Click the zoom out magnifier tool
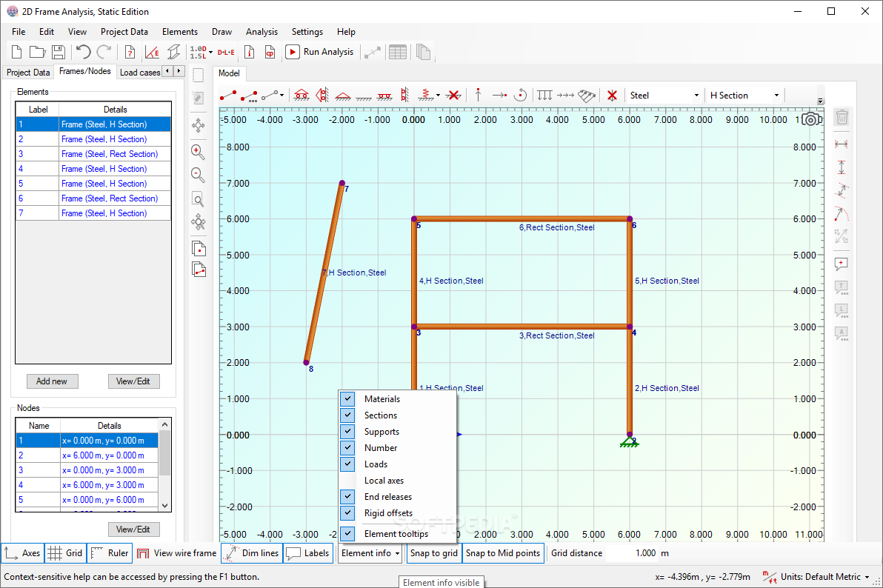The width and height of the screenshot is (883, 588). (199, 176)
